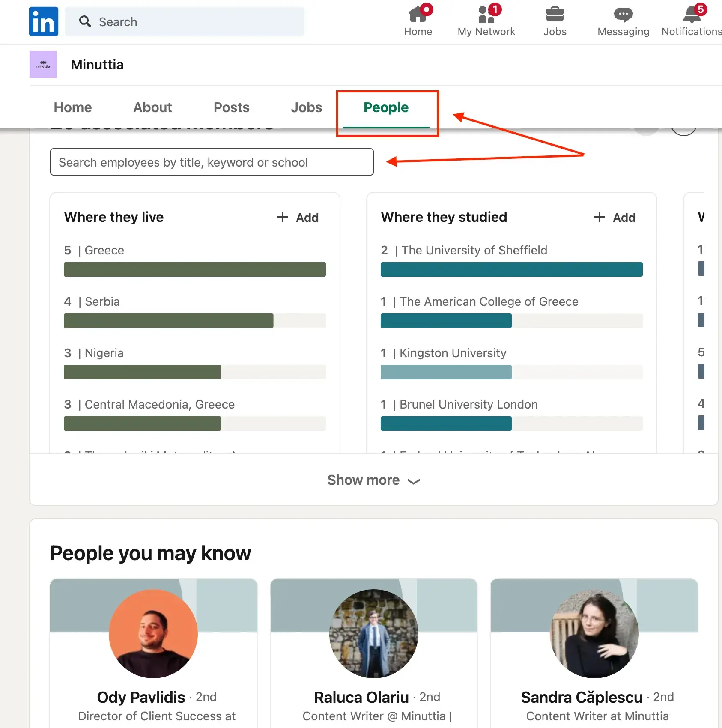Open the Ody Pavlidis name link
The width and height of the screenshot is (722, 728).
pos(141,697)
